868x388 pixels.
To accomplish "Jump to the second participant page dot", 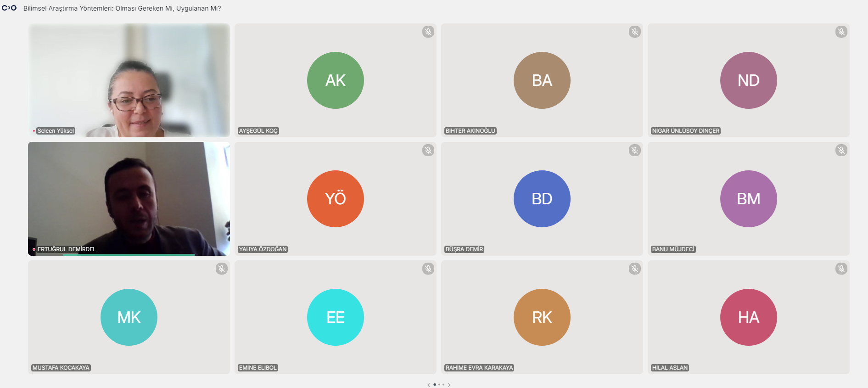I will point(439,385).
